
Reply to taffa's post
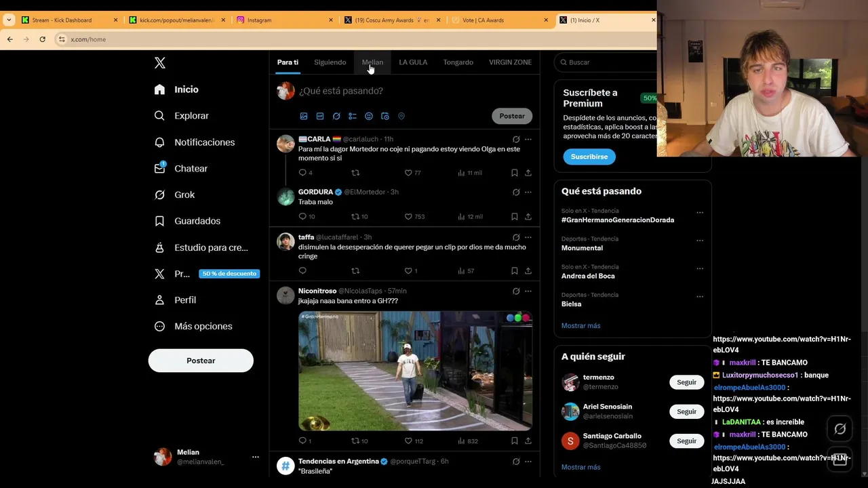coord(303,271)
